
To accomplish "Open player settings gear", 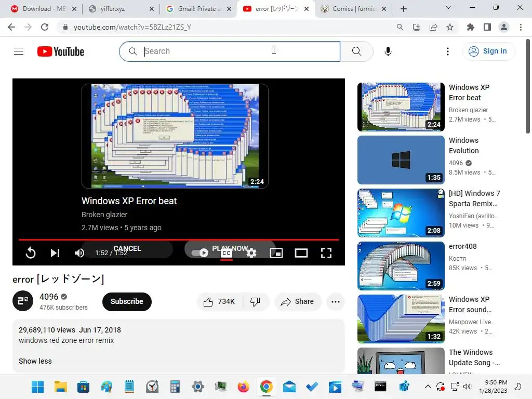I will tap(251, 253).
